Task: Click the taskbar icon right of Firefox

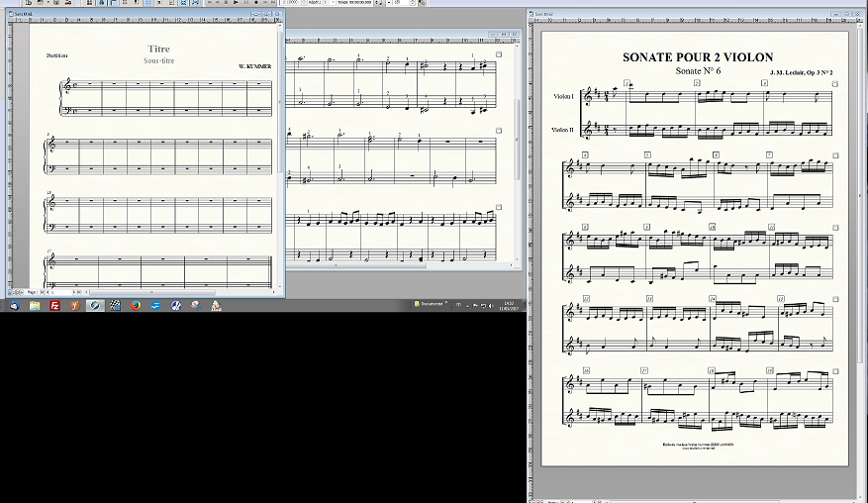Action: tap(155, 306)
